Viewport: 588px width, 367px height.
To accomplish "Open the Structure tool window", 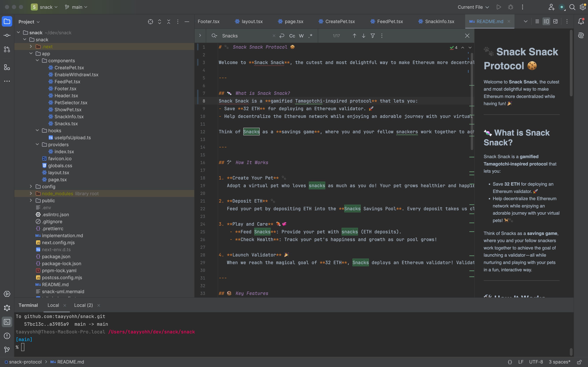I will coord(7,67).
